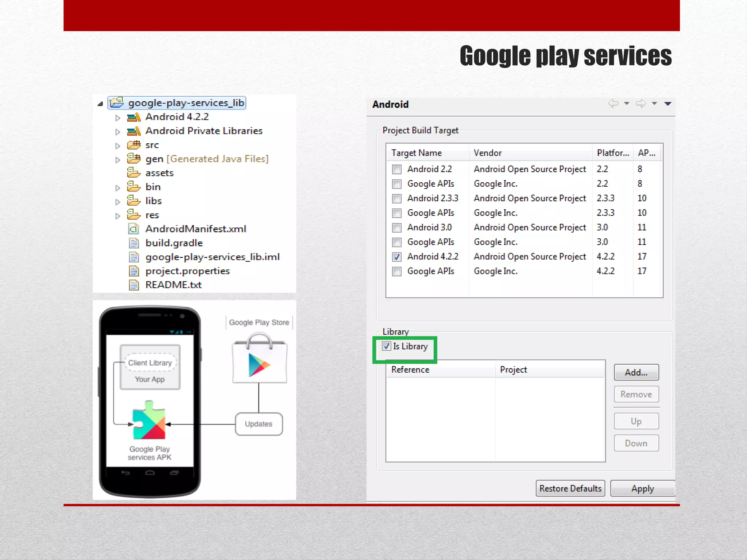The image size is (747, 560).
Task: Click the src package folder icon
Action: (133, 145)
